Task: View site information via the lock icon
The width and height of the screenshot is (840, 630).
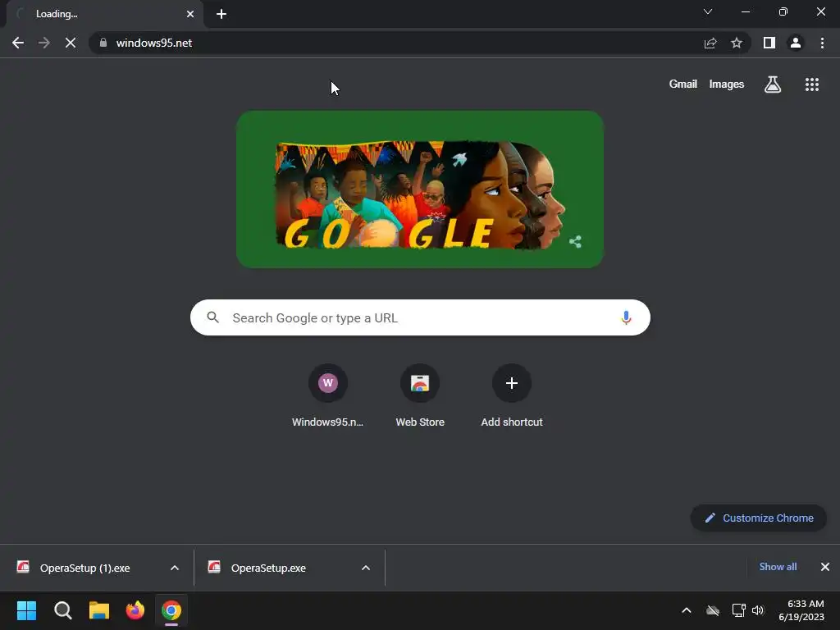Action: (x=103, y=43)
